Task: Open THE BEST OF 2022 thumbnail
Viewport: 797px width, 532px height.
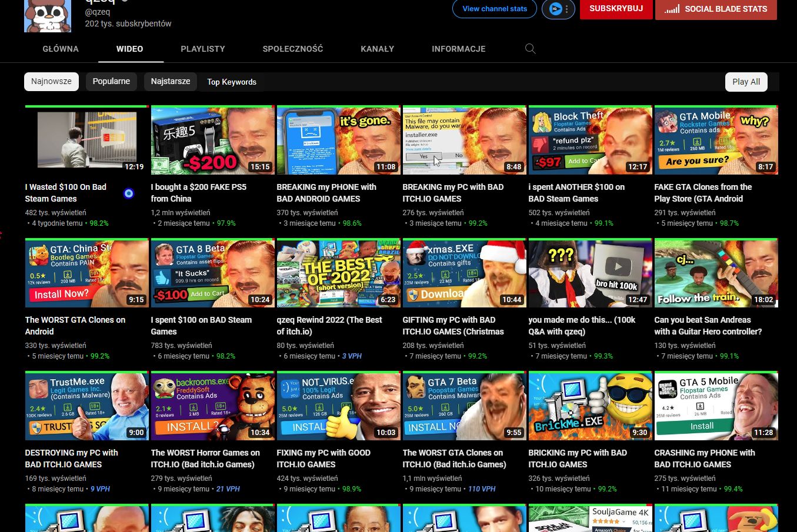Action: pyautogui.click(x=338, y=273)
